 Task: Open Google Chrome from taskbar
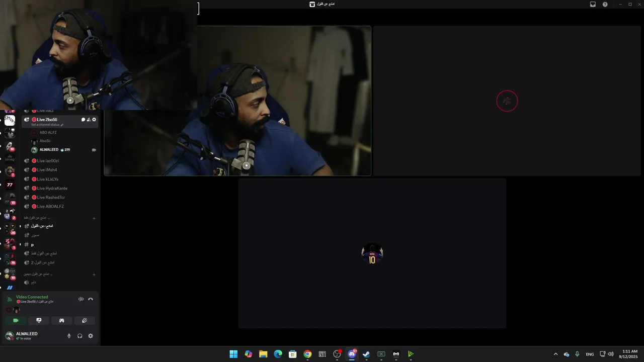click(307, 354)
